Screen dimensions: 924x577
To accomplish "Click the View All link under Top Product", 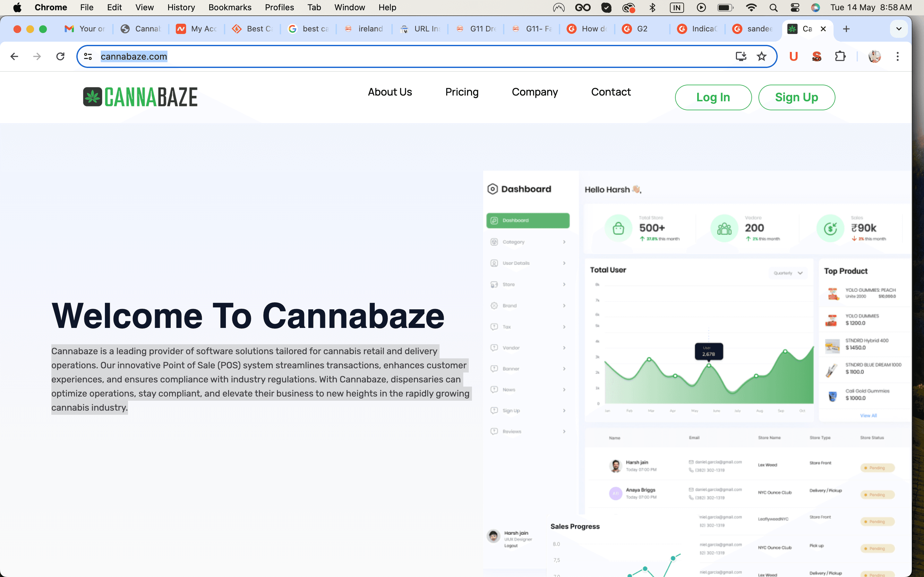I will [x=868, y=415].
